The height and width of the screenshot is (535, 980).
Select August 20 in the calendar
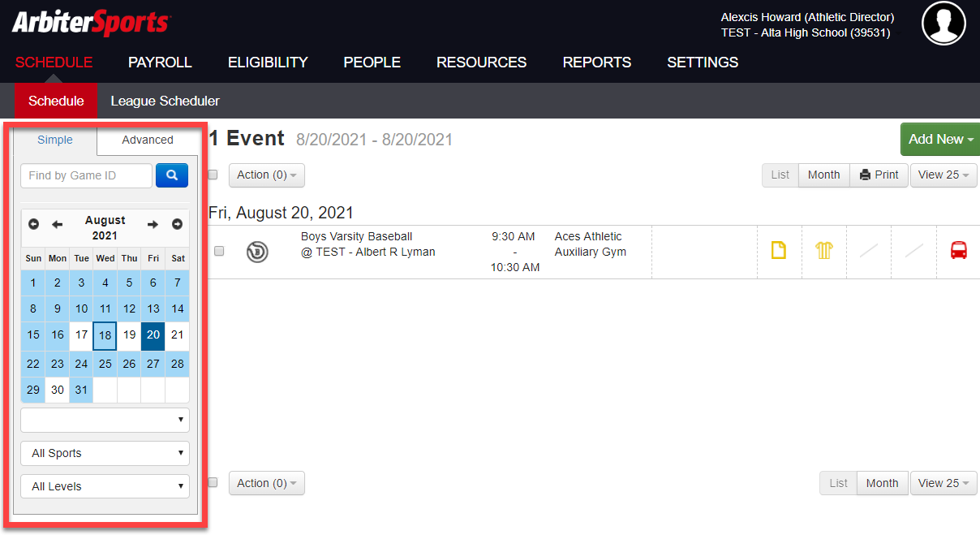(x=153, y=335)
